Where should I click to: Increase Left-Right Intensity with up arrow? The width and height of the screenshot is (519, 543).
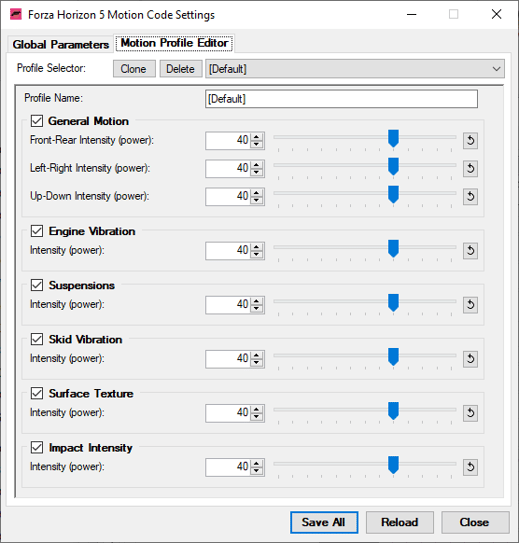(x=256, y=165)
